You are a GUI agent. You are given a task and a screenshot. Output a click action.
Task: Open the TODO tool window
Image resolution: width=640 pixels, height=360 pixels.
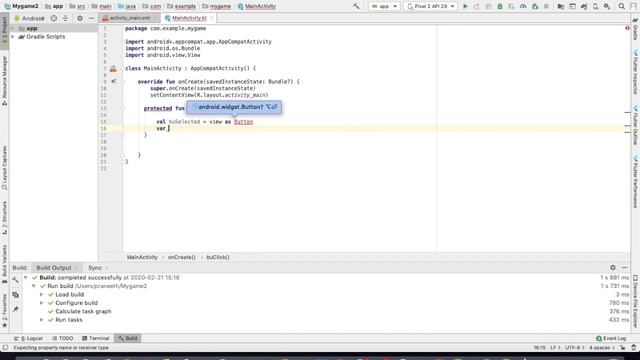pyautogui.click(x=62, y=338)
